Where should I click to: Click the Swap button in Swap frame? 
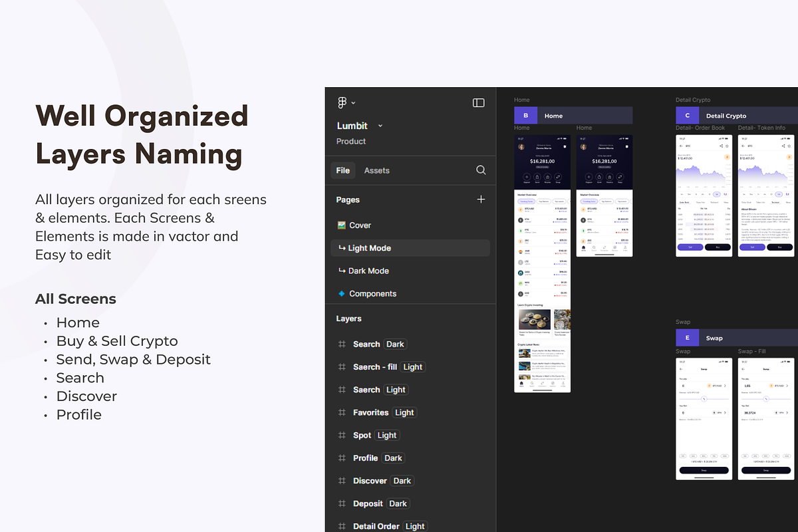tap(704, 470)
